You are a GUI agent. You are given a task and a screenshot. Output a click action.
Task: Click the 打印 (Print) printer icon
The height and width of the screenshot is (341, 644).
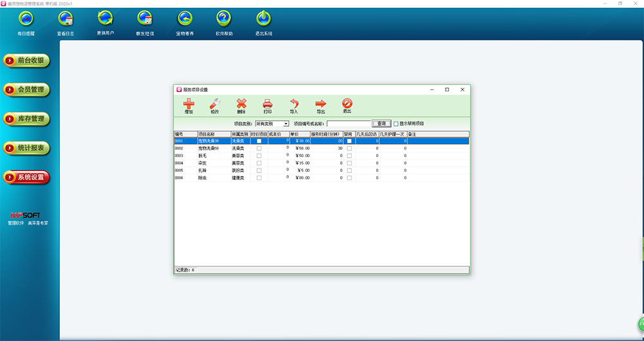click(268, 104)
